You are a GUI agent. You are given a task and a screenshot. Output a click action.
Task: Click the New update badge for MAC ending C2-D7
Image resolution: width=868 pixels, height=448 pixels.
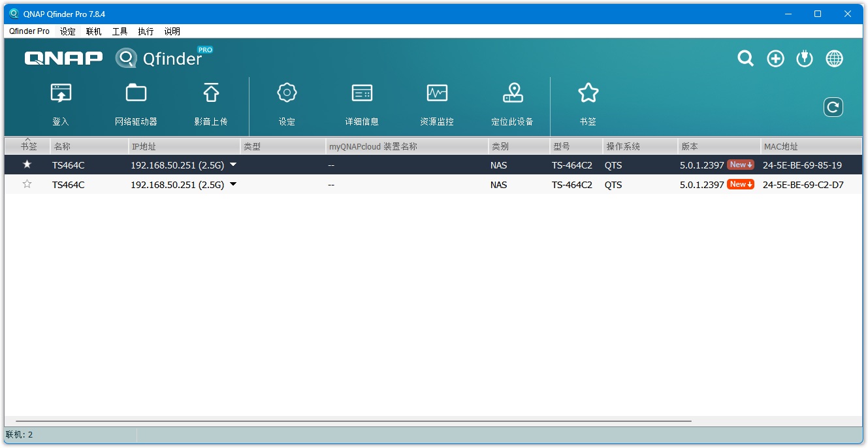(x=741, y=185)
